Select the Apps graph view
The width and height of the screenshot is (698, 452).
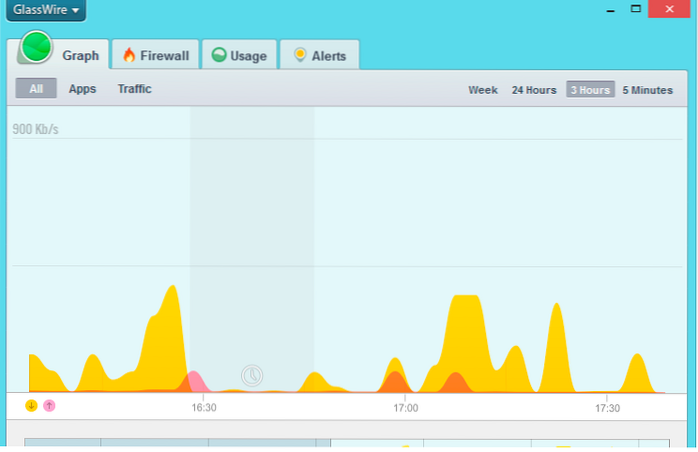[82, 89]
